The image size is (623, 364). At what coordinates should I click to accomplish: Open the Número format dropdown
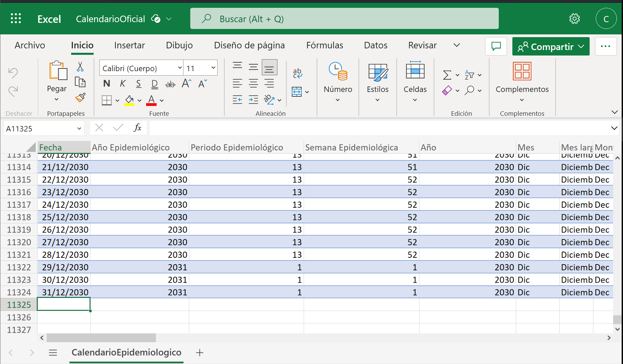click(338, 100)
